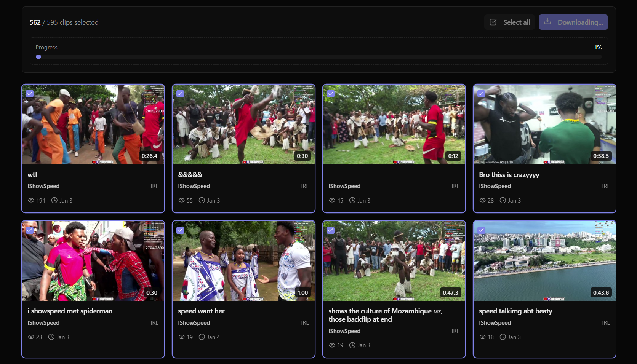Click the views eye icon on the Mozambique clip
Screen dimensions: 637x364
(x=332, y=345)
